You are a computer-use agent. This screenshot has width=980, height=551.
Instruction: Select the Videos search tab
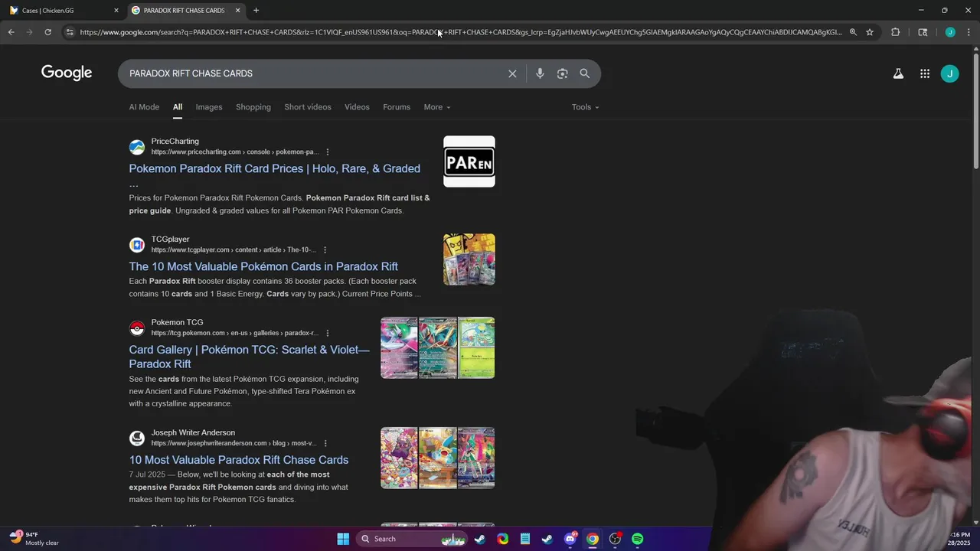click(x=357, y=107)
